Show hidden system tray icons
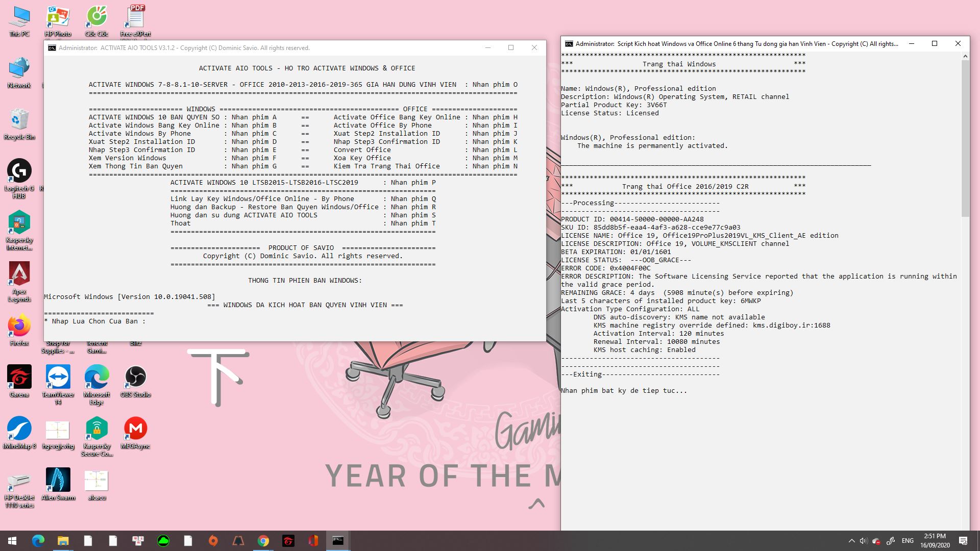 click(x=851, y=541)
